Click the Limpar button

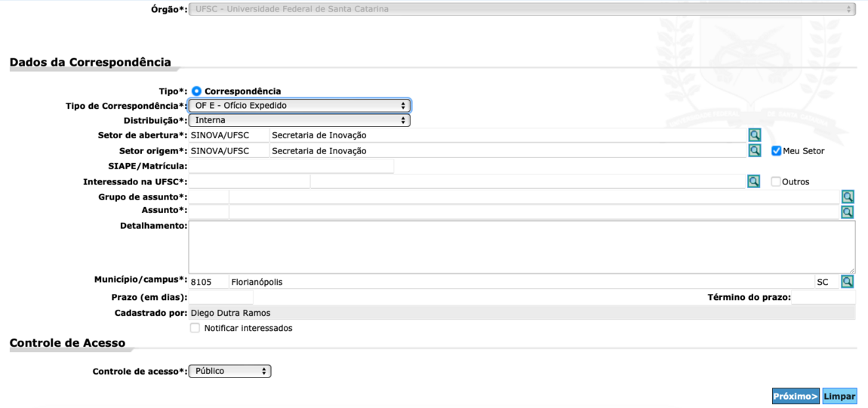pyautogui.click(x=839, y=397)
